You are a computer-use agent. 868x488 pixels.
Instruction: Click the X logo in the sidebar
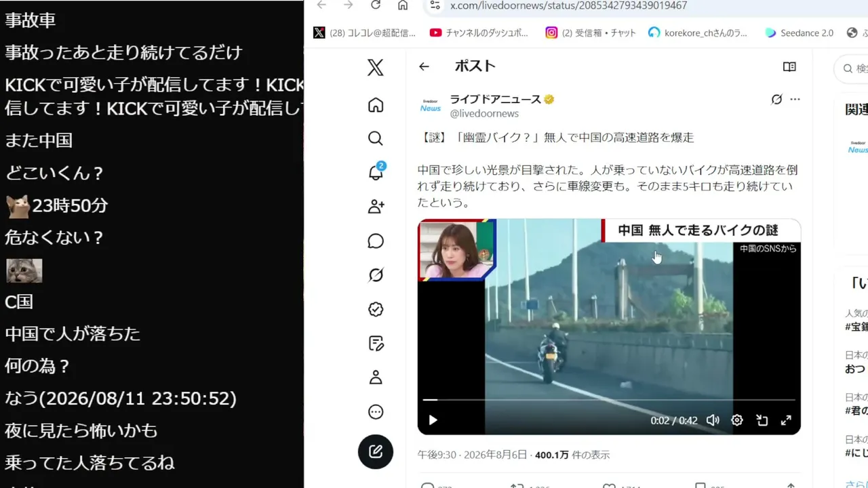click(x=376, y=67)
